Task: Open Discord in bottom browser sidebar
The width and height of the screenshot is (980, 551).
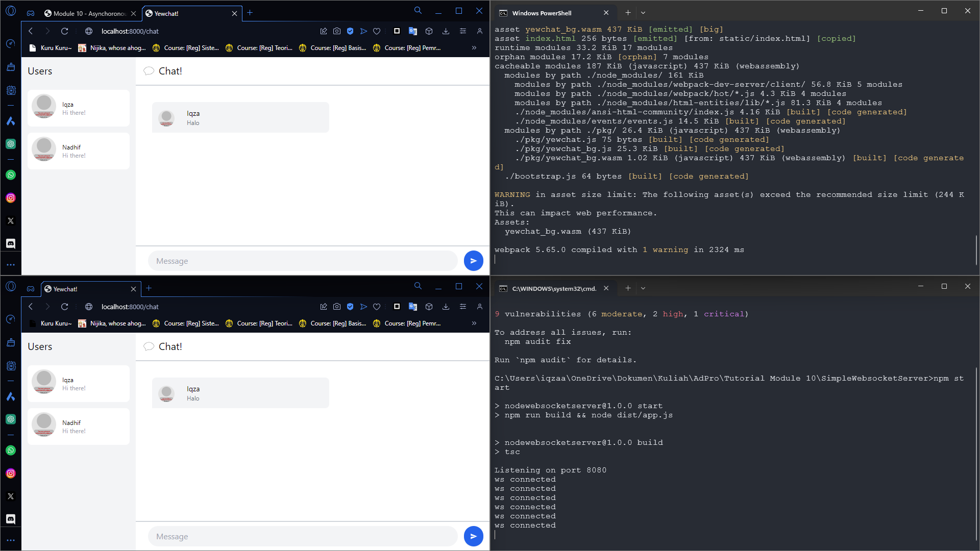Action: [x=11, y=519]
